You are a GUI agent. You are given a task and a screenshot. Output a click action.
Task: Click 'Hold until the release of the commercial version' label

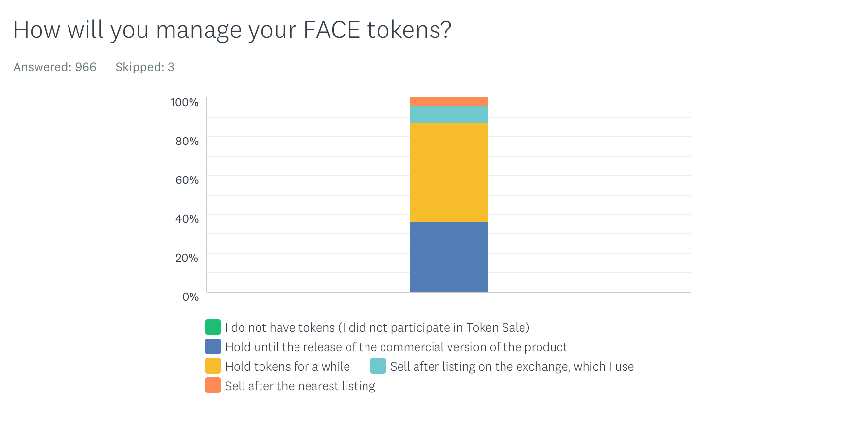click(396, 347)
